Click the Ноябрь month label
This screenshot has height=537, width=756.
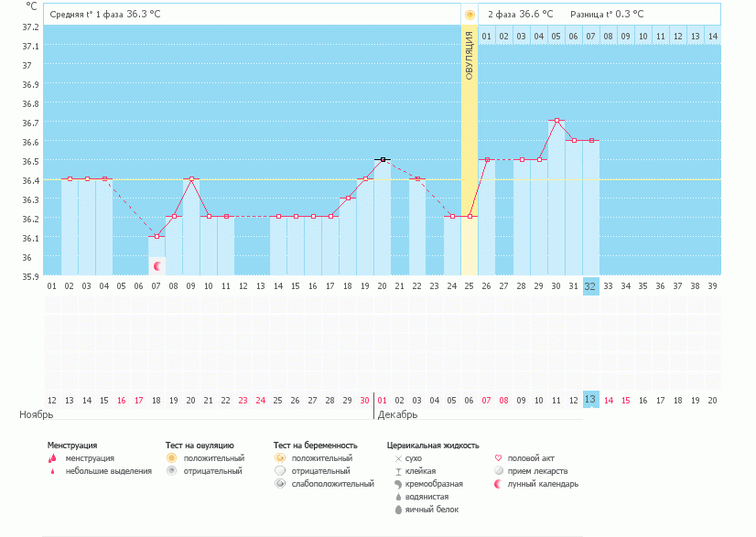coord(37,414)
